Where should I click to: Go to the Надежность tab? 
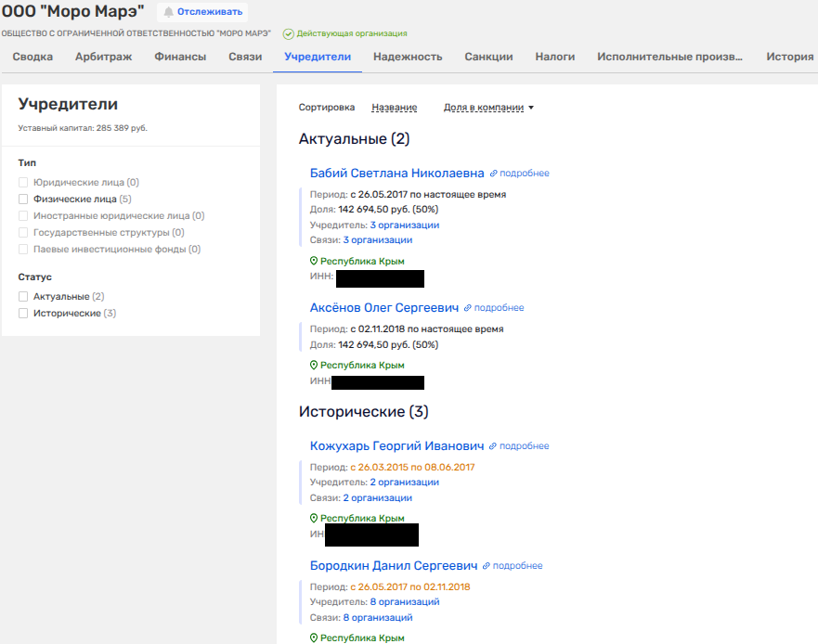[408, 57]
